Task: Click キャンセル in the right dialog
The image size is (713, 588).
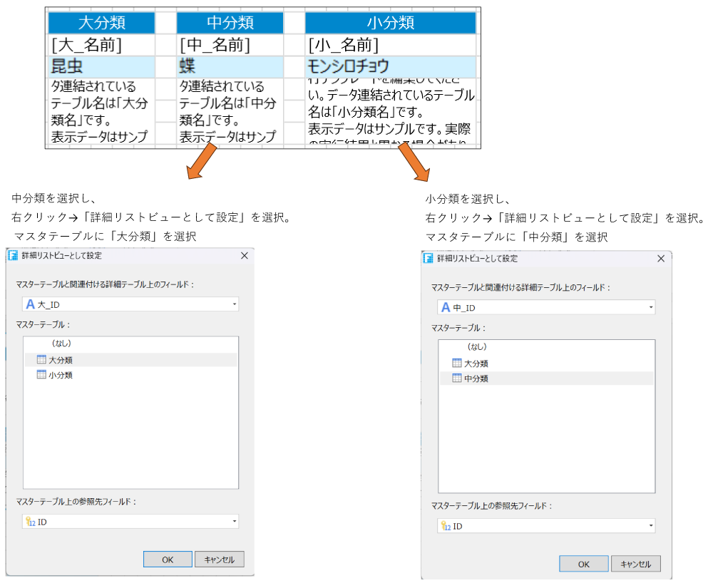Action: (636, 564)
